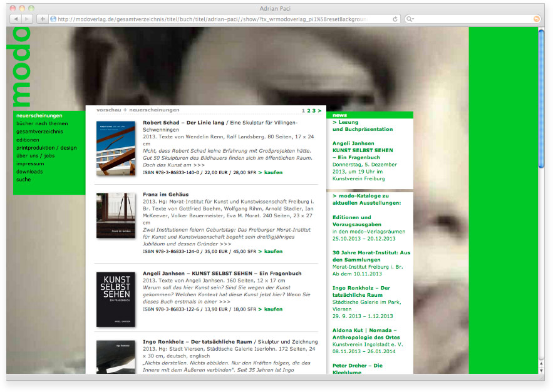553x392 pixels.
Task: Click the URL address field
Action: pos(219,19)
